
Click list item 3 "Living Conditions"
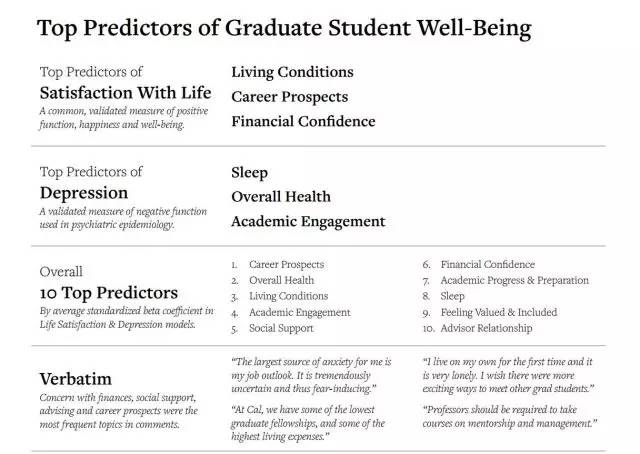click(x=288, y=296)
